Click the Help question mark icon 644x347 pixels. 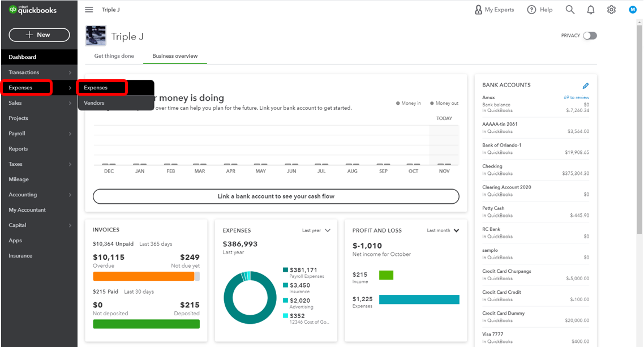531,10
